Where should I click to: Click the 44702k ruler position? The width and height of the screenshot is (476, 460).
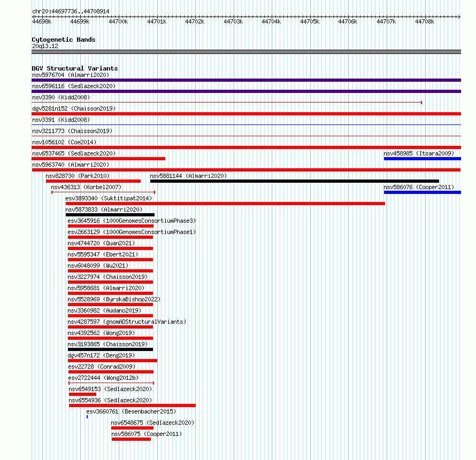pyautogui.click(x=195, y=21)
